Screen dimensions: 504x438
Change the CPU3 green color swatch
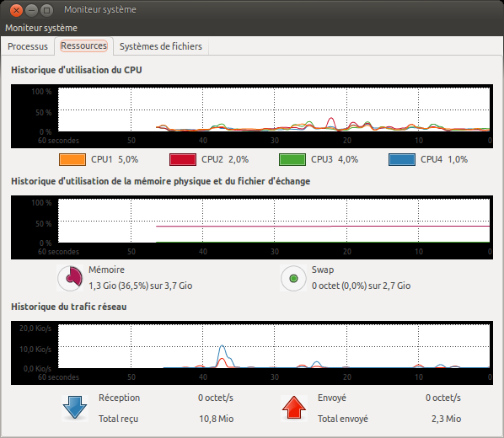click(292, 159)
